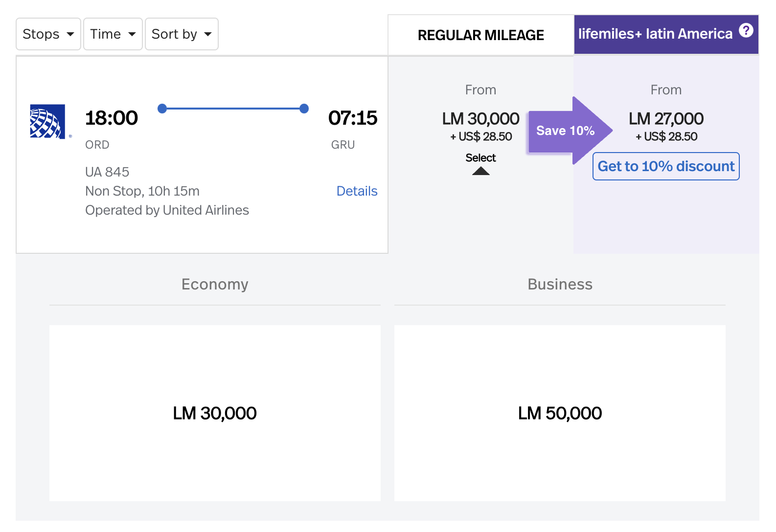Open the Time filter dropdown

(113, 34)
